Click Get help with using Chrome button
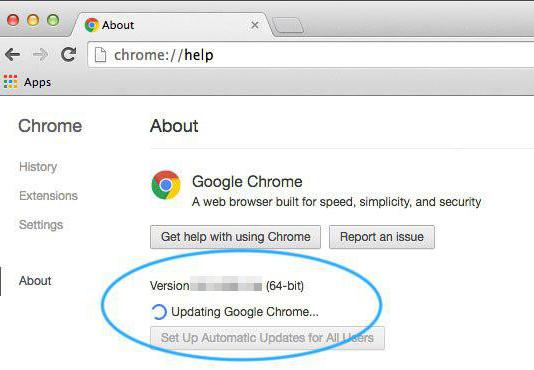 click(235, 237)
